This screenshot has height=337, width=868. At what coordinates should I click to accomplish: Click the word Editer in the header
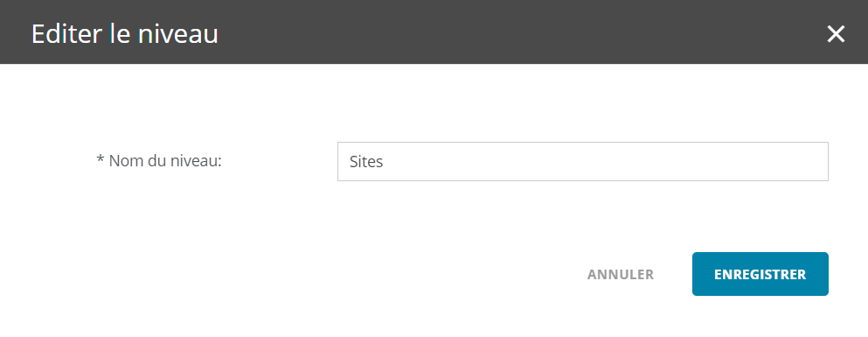click(67, 34)
